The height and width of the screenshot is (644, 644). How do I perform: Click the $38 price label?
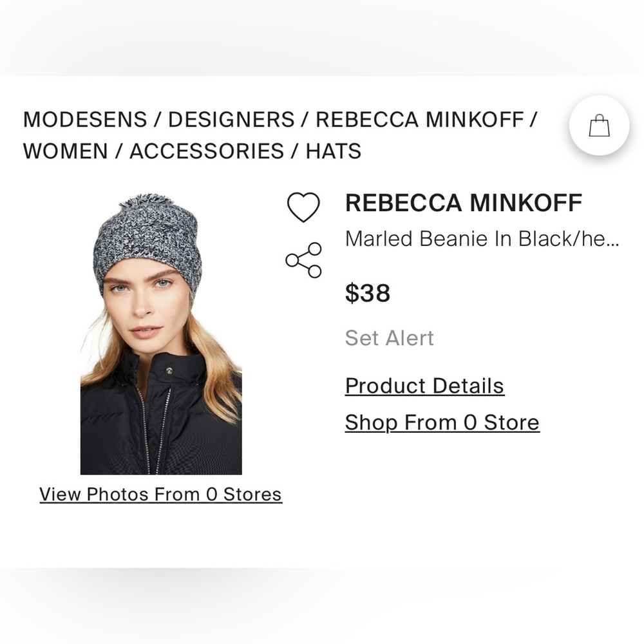(368, 294)
